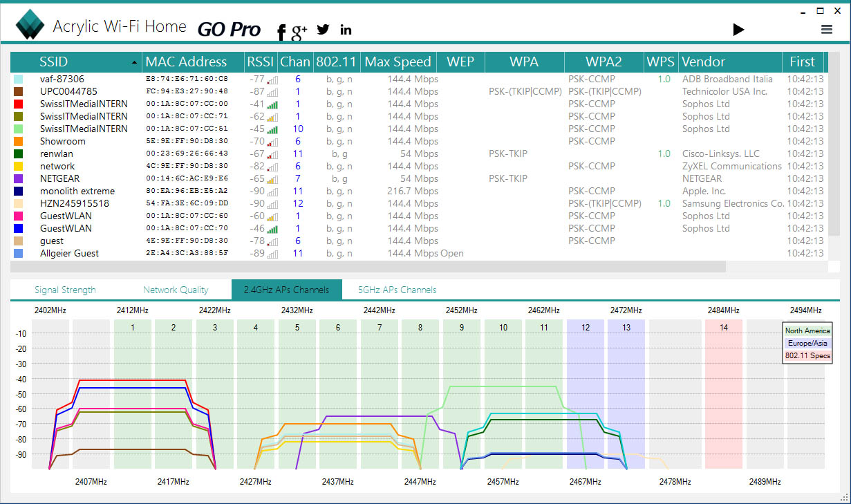851x504 pixels.
Task: Click the navy swatch for monolith extreme
Action: [x=18, y=192]
